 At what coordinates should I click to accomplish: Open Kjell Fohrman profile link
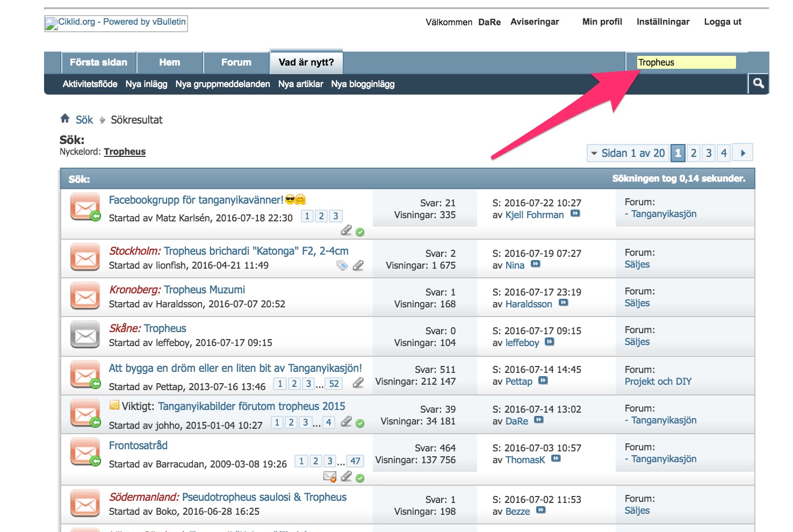(x=535, y=215)
